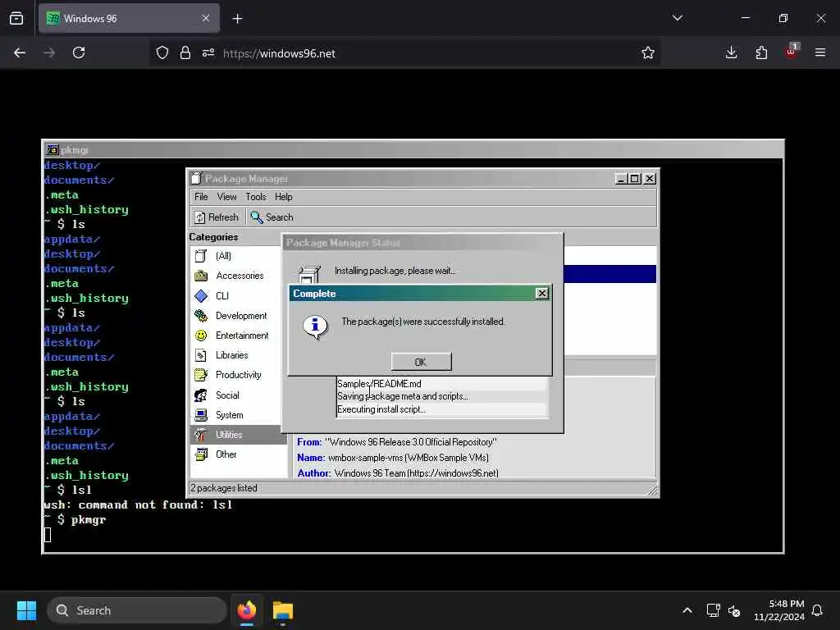This screenshot has width=840, height=630.
Task: Click the Productivity notepad icon
Action: [x=201, y=375]
